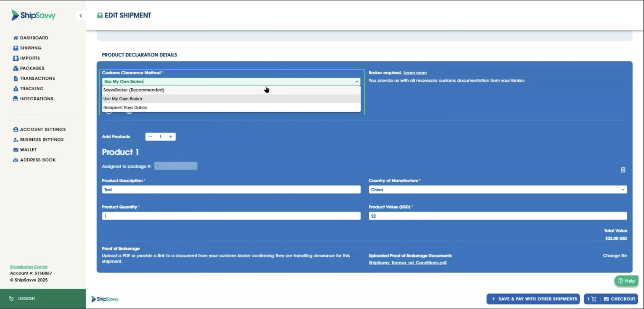Image resolution: width=644 pixels, height=309 pixels.
Task: Click the Assigned to package number field
Action: [x=176, y=166]
